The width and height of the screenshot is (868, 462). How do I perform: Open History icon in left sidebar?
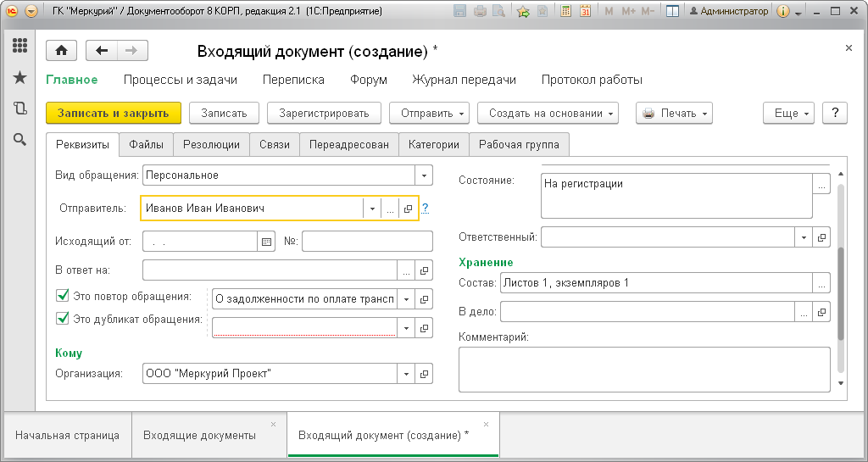(20, 109)
